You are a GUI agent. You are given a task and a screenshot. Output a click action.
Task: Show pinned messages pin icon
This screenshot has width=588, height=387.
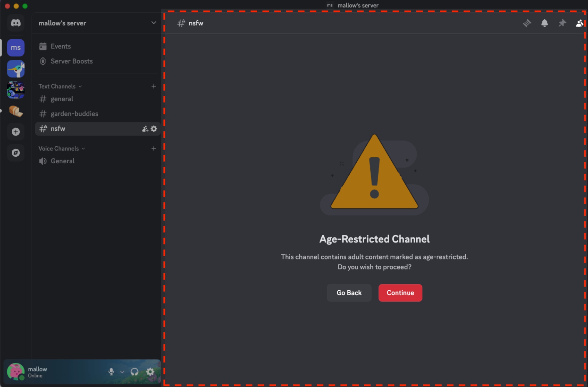(x=562, y=23)
